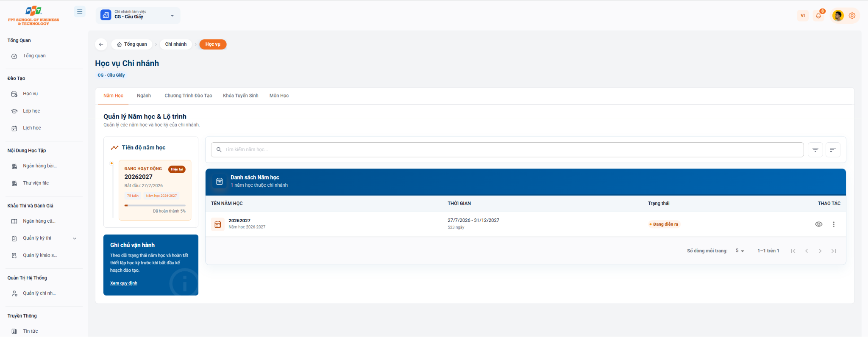Focus the Tìm kiếm năm học search field
This screenshot has height=337, width=868.
pos(507,149)
